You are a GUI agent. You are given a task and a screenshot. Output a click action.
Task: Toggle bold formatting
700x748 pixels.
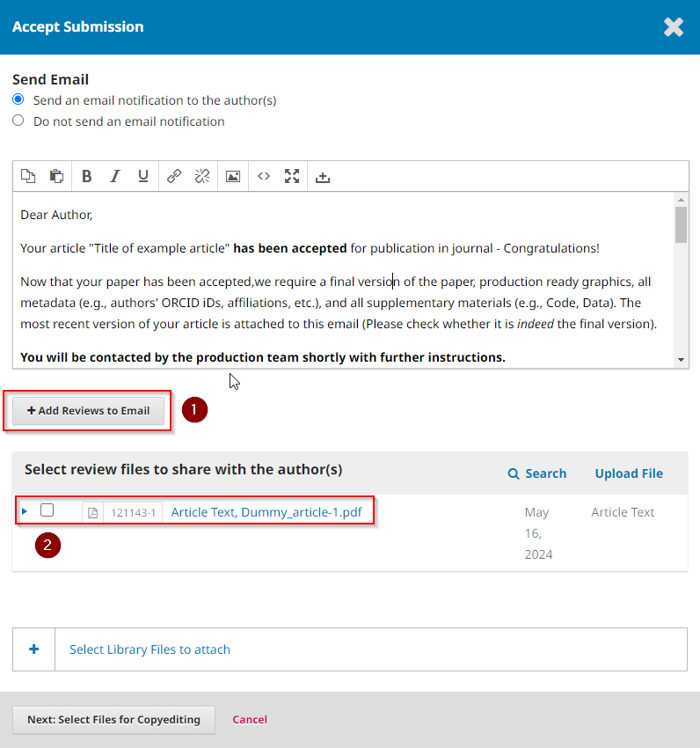point(86,176)
